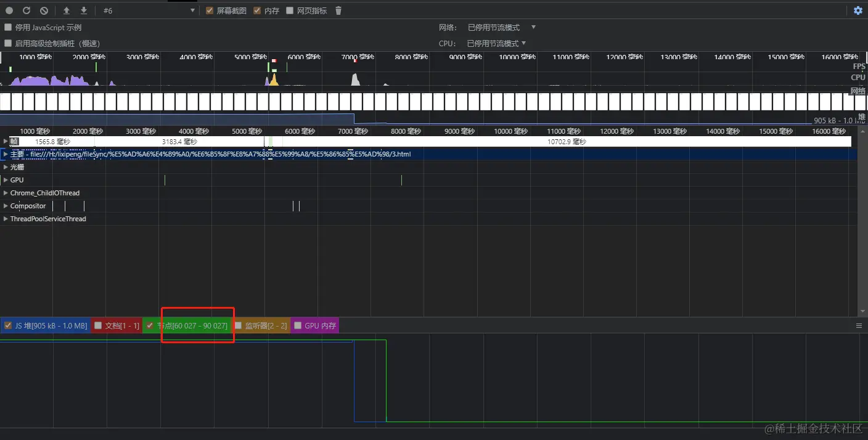Clear the recording with the ban icon
The width and height of the screenshot is (868, 440).
pos(44,10)
